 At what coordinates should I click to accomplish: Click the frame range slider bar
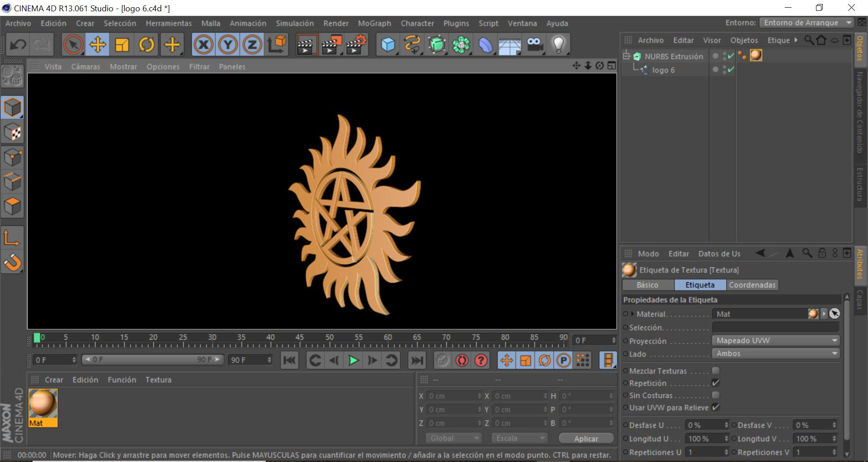pos(153,359)
